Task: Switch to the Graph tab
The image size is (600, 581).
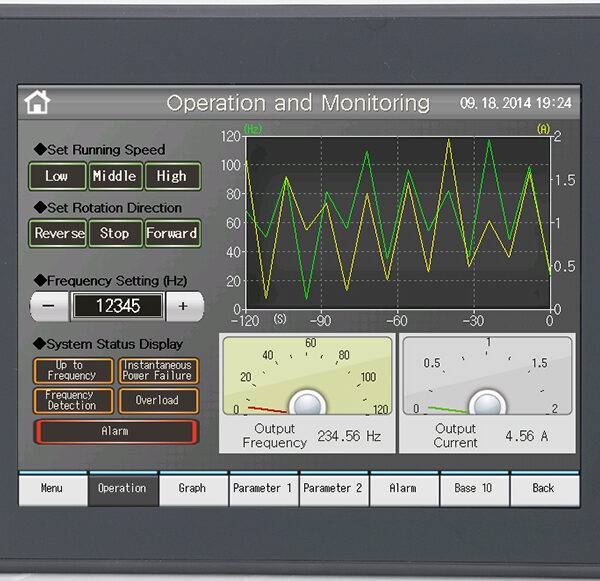Action: [192, 489]
